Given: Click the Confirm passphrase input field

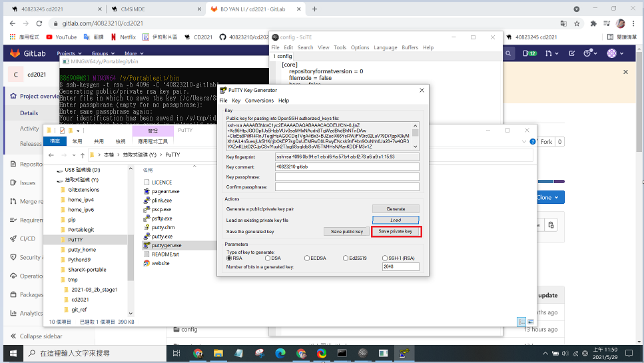Looking at the screenshot, I should tap(347, 187).
